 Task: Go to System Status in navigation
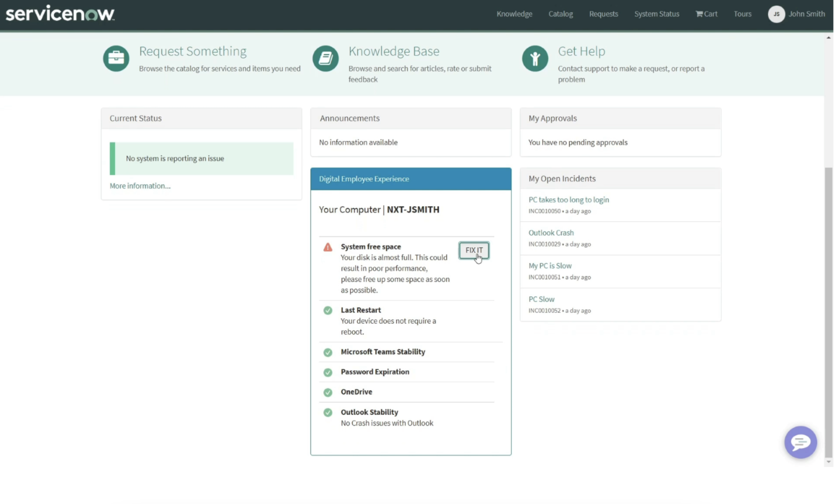pyautogui.click(x=656, y=14)
